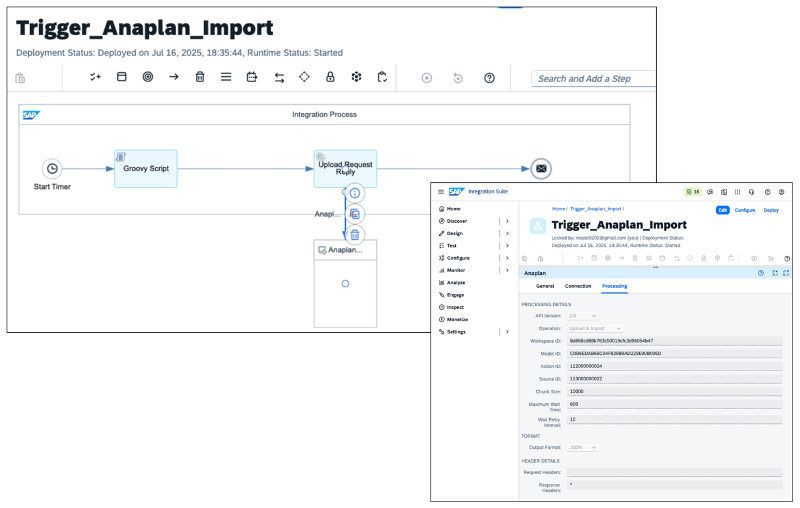
Task: Expand the Test sidebar chevron
Action: [507, 245]
